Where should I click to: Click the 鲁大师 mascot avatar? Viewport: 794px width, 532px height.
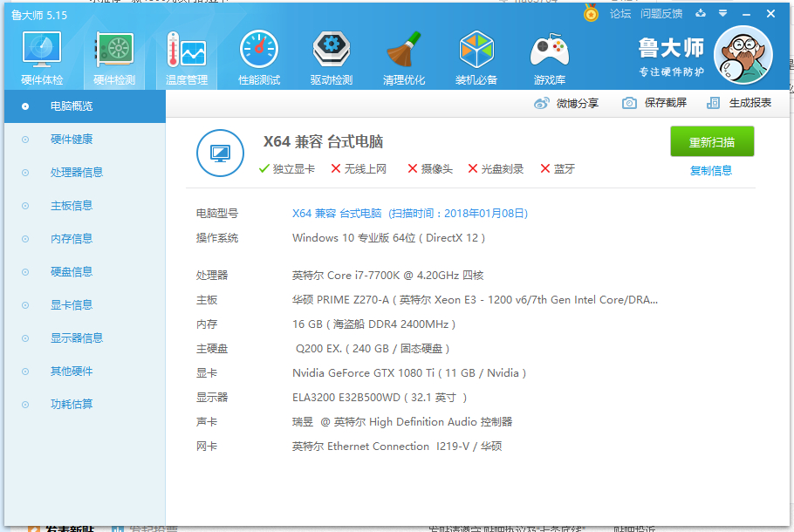tap(743, 55)
